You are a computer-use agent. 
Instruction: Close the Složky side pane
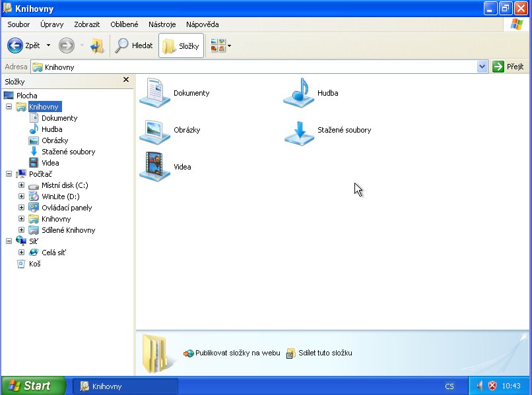(126, 80)
